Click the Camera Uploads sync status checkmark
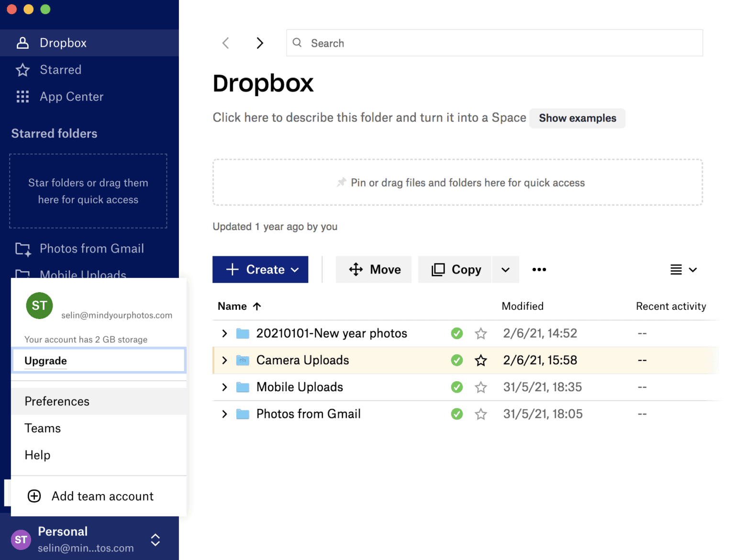The height and width of the screenshot is (560, 735). pos(457,360)
